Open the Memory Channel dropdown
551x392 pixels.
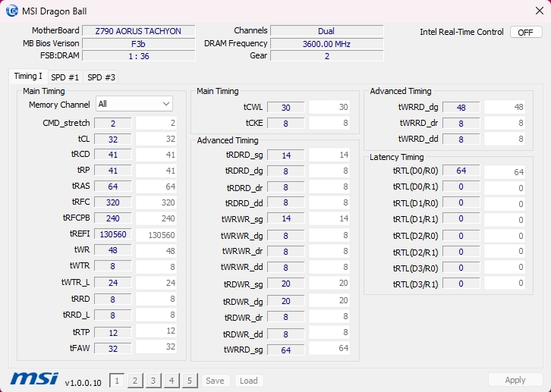(134, 104)
